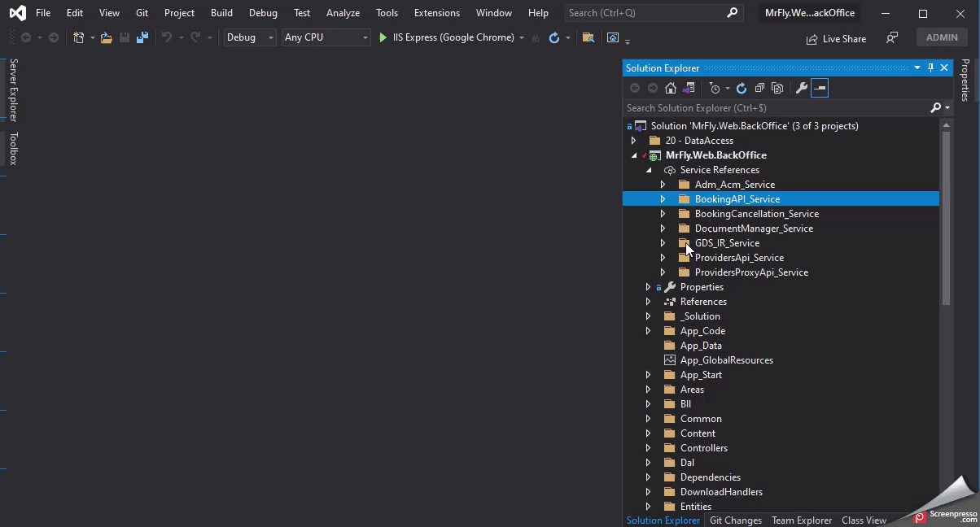Viewport: 980px width, 527px height.
Task: Click the Open File folder icon
Action: click(x=106, y=37)
